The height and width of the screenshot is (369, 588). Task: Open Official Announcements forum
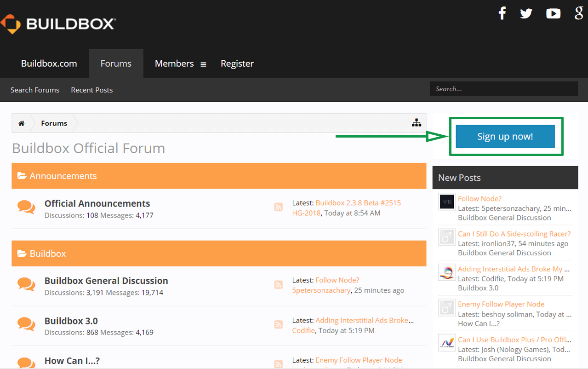pos(97,203)
